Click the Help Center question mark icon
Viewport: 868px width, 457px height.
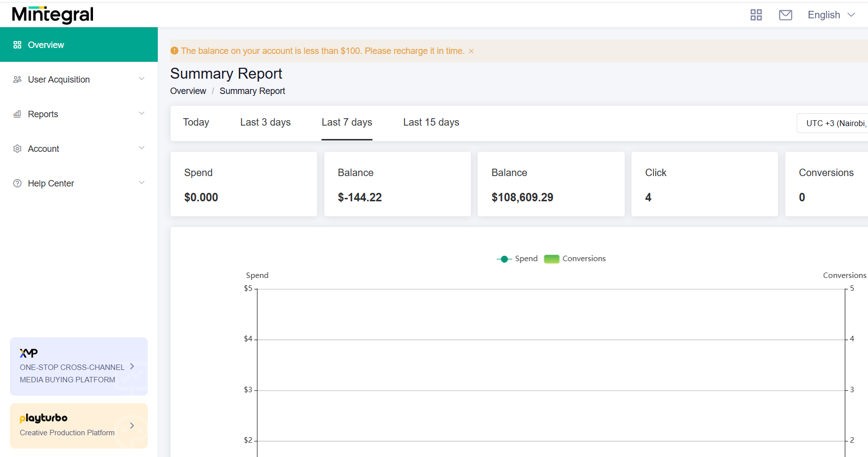point(17,183)
